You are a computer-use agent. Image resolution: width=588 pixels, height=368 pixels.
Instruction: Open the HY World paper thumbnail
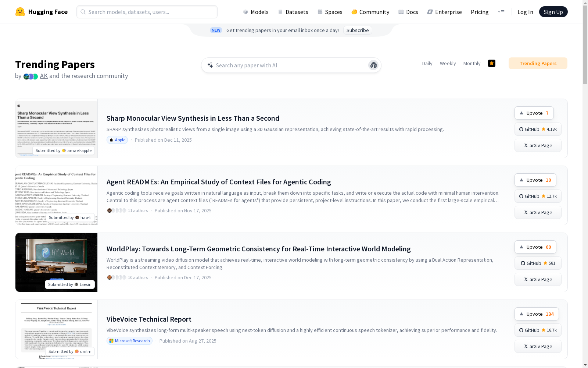(56, 262)
